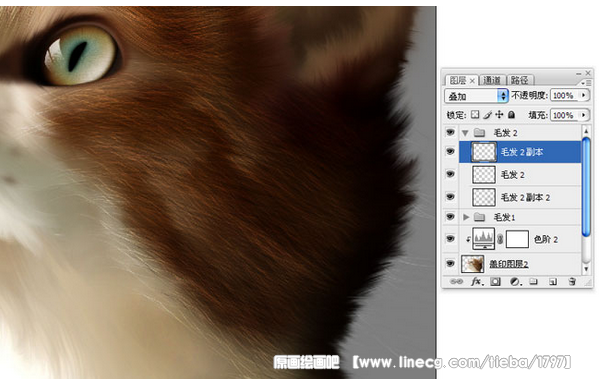Image resolution: width=604 pixels, height=379 pixels.
Task: Select the 盖印图层2 layer name
Action: click(x=508, y=264)
